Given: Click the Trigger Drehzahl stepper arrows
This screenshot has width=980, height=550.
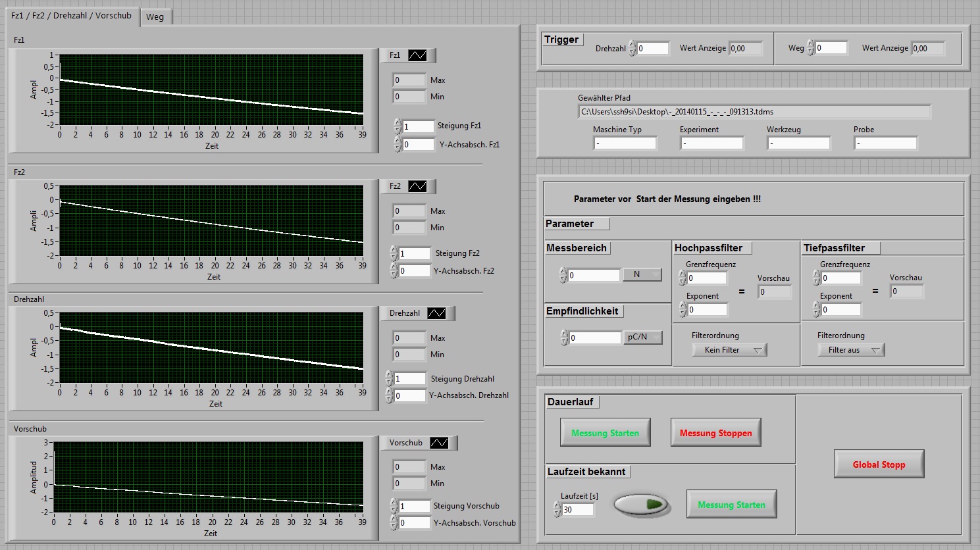Looking at the screenshot, I should coord(632,48).
